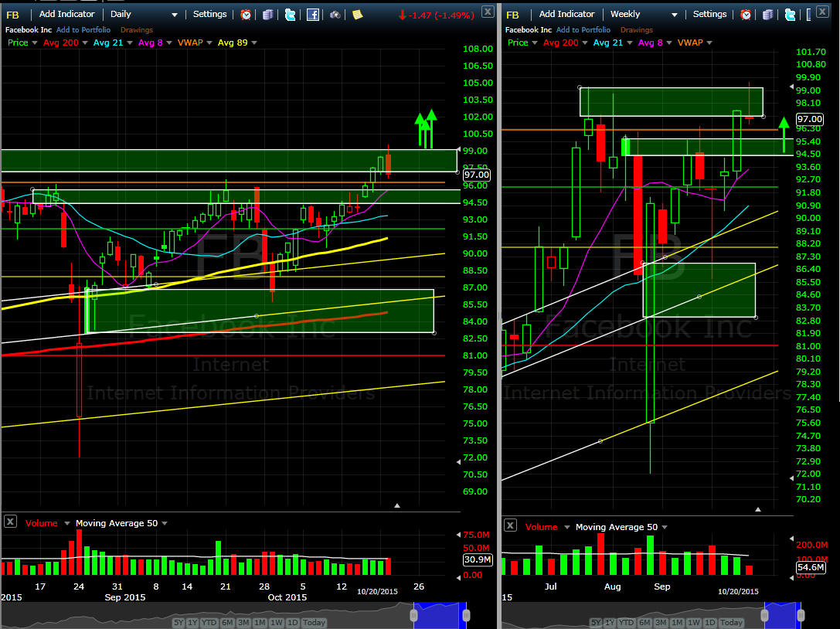Expand Moving Average 50 options in Daily chart
The image size is (840, 629).
(x=164, y=523)
